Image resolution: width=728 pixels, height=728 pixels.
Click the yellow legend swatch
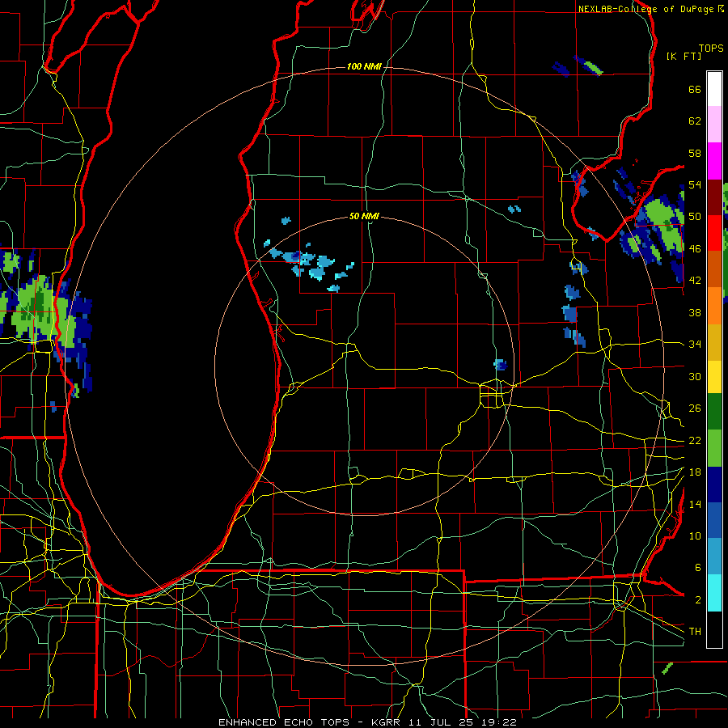[x=714, y=377]
